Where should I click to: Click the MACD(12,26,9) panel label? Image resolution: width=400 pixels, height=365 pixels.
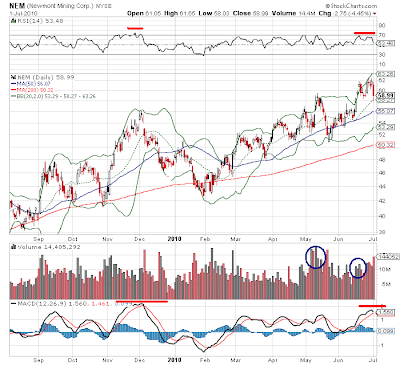coord(41,304)
